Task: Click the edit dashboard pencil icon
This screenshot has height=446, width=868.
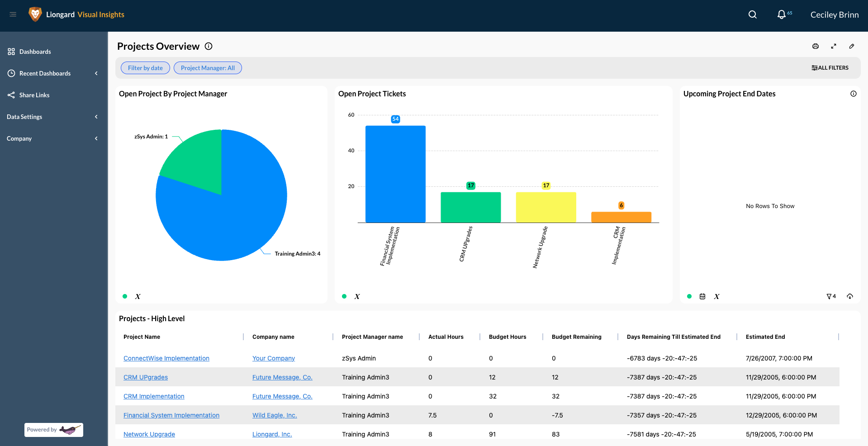Action: point(852,46)
